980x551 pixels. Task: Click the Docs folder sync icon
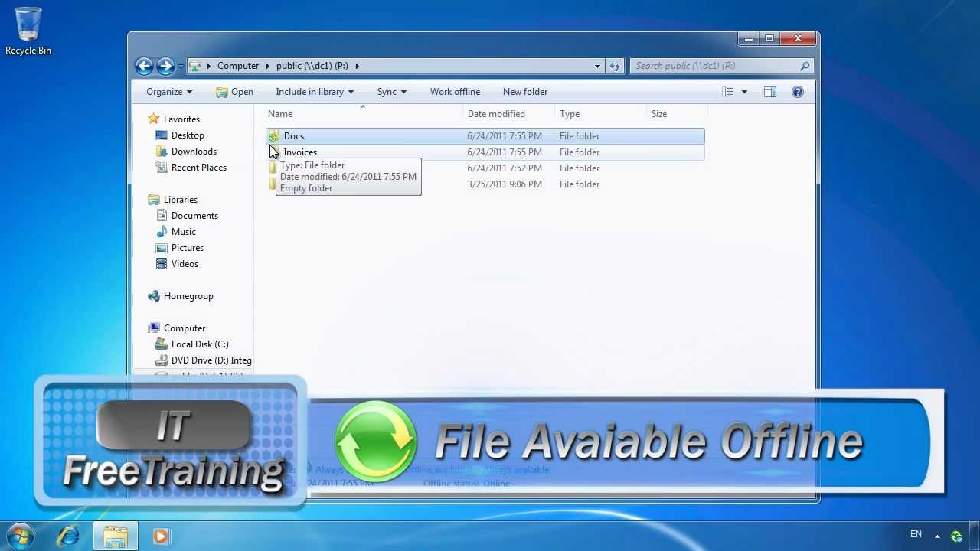(274, 137)
